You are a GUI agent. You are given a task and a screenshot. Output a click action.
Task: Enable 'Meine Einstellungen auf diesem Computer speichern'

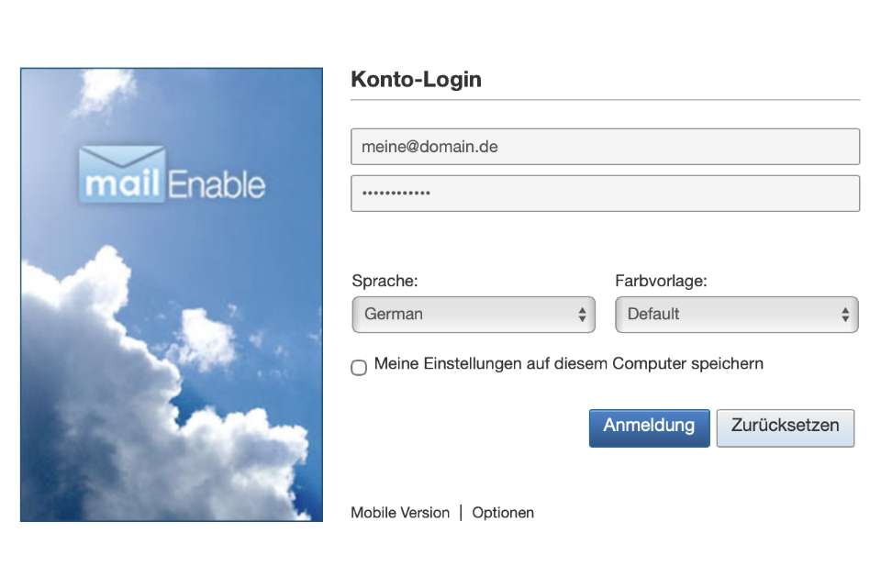(x=358, y=367)
